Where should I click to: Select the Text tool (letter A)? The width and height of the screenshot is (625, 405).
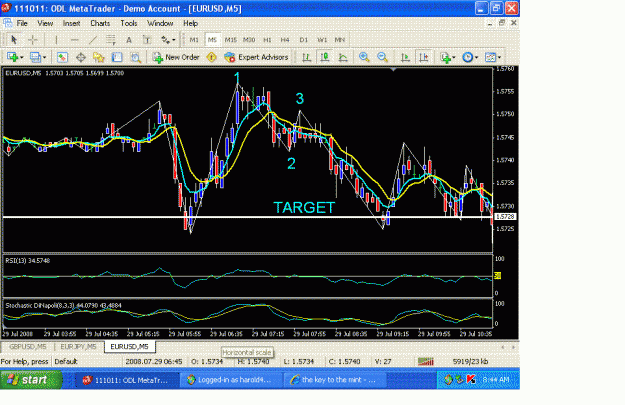[129, 40]
